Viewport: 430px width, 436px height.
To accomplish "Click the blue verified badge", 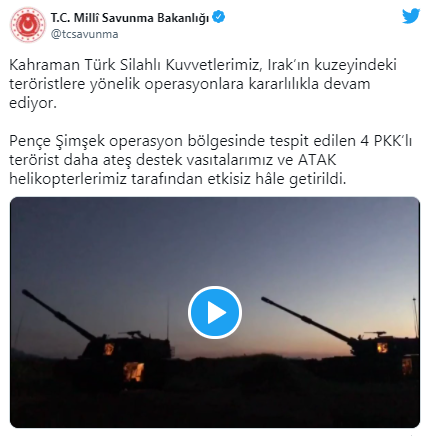I will pos(219,17).
